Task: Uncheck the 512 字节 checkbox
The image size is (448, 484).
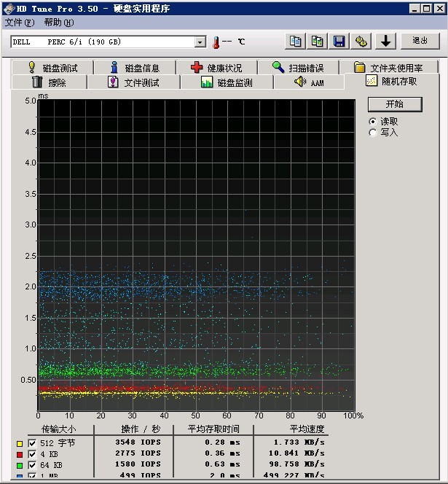Action: pos(32,443)
